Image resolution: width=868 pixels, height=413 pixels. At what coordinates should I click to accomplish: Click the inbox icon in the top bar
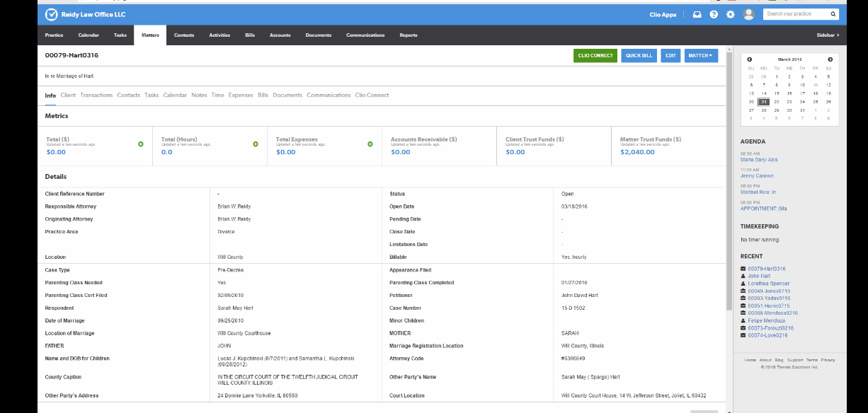coord(697,13)
